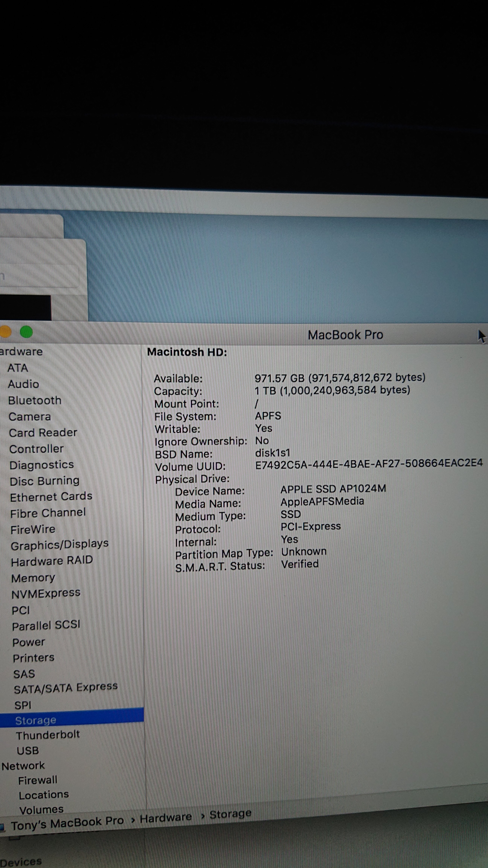Viewport: 488px width, 868px height.
Task: Open the Bluetooth hardware section
Action: click(x=35, y=400)
